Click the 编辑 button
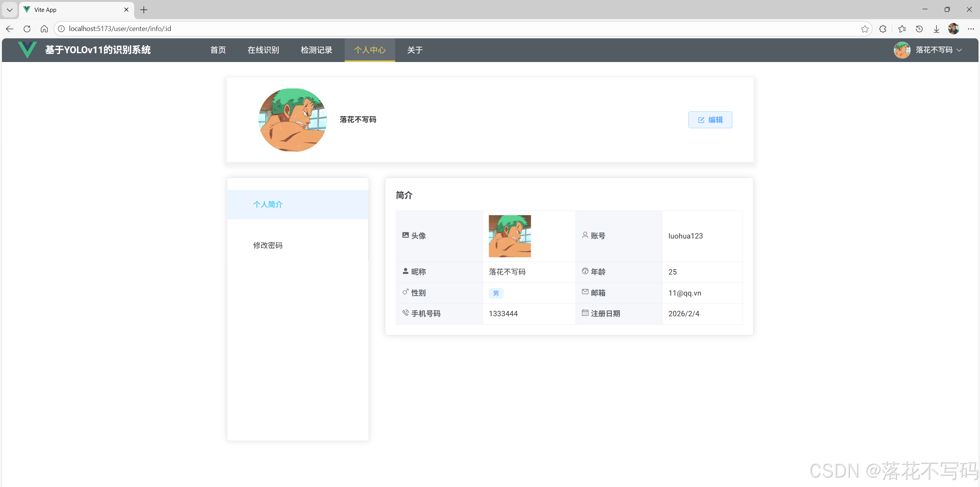Screen dimensions: 980x487 pyautogui.click(x=710, y=119)
